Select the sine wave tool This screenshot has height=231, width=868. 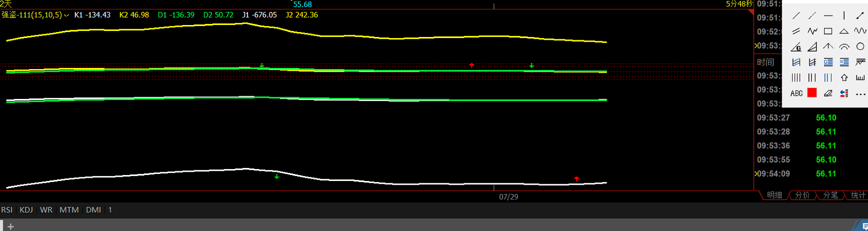tap(860, 31)
